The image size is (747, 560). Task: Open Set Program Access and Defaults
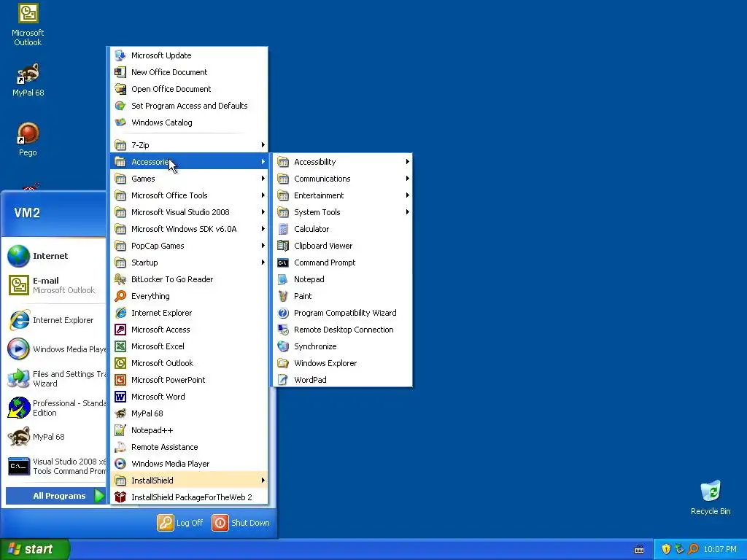(x=189, y=106)
